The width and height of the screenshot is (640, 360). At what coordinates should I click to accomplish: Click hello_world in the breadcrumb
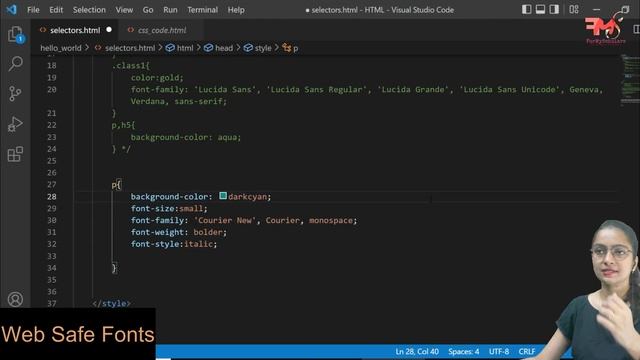(x=61, y=48)
